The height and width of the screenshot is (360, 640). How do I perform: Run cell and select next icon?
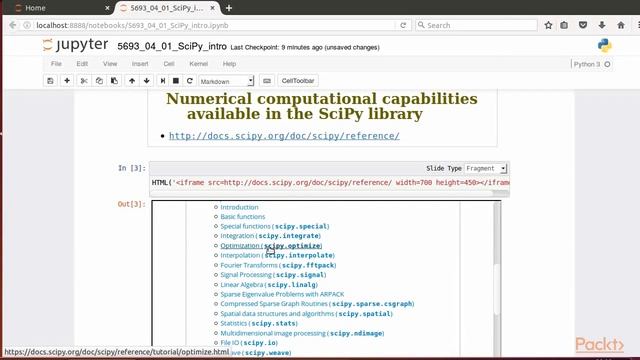(x=163, y=81)
